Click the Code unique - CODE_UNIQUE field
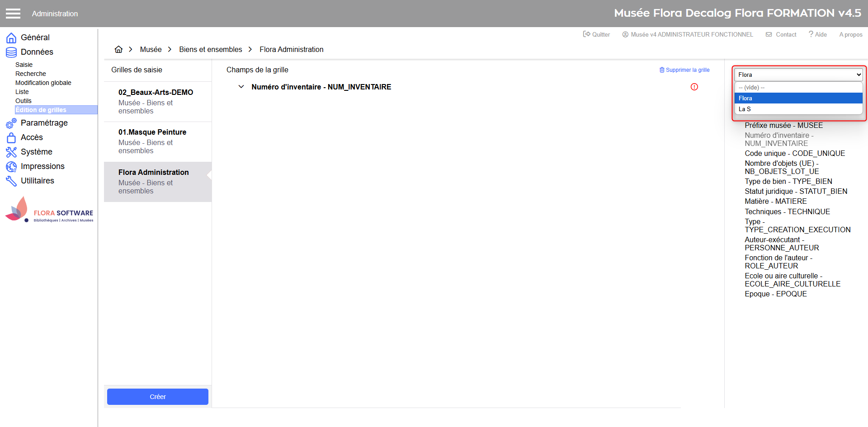The height and width of the screenshot is (427, 868). click(x=795, y=154)
